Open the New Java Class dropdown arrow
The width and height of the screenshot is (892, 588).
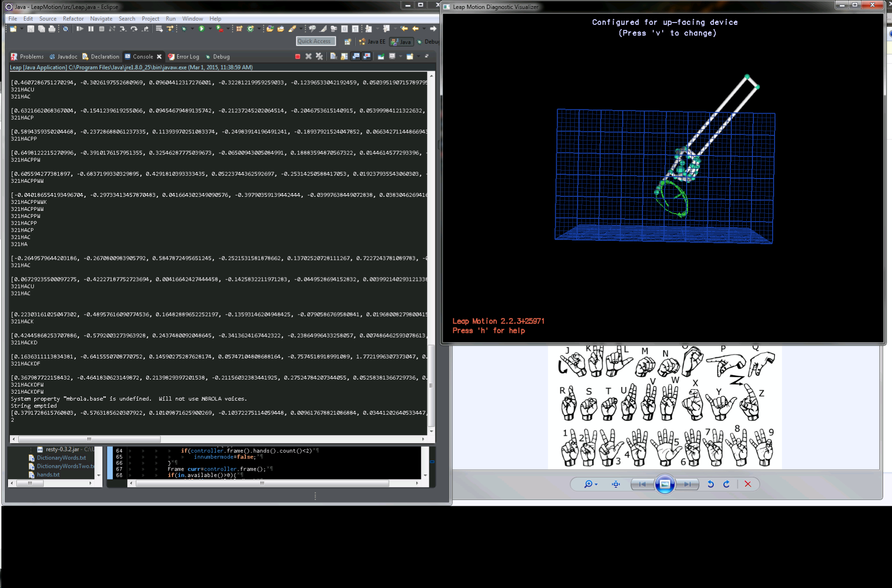[259, 29]
